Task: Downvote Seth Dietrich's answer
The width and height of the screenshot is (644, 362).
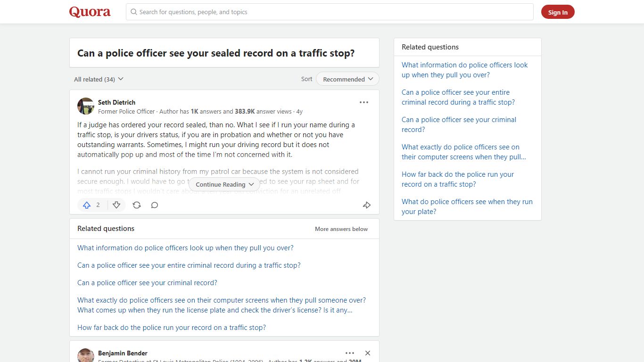Action: pyautogui.click(x=116, y=205)
